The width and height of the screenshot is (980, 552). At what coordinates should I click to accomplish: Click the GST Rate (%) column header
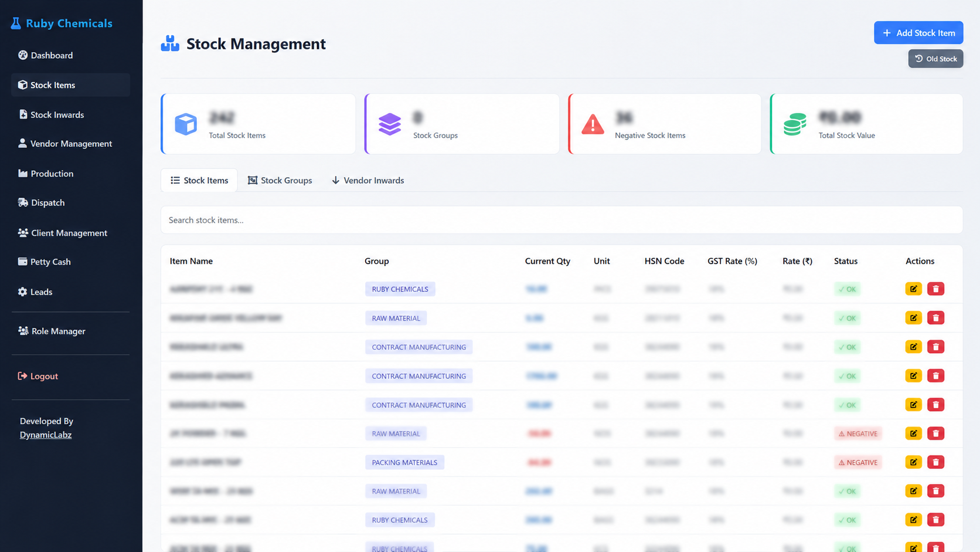coord(733,261)
